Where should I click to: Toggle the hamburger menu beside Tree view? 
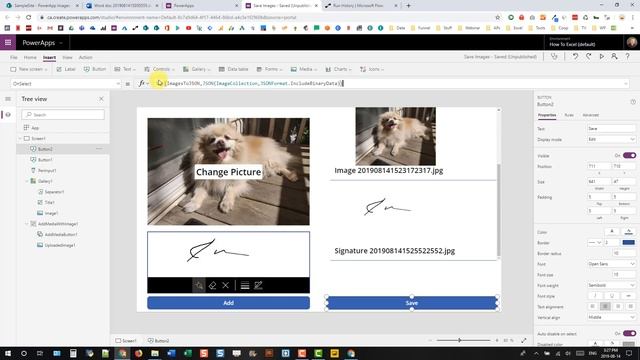tap(8, 99)
